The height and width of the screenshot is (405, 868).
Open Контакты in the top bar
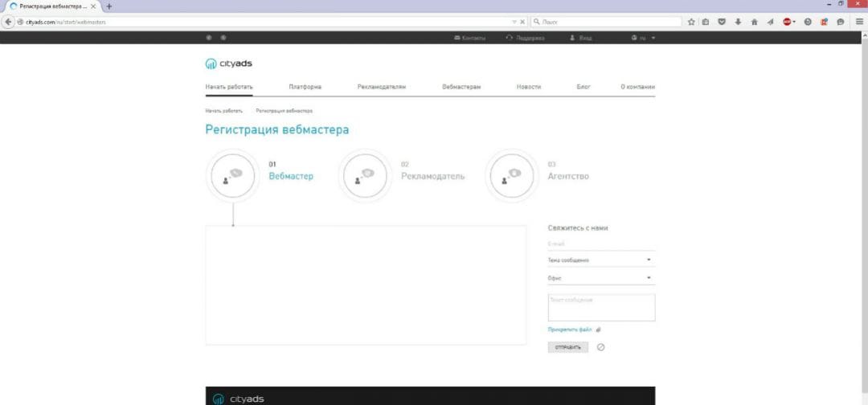470,38
